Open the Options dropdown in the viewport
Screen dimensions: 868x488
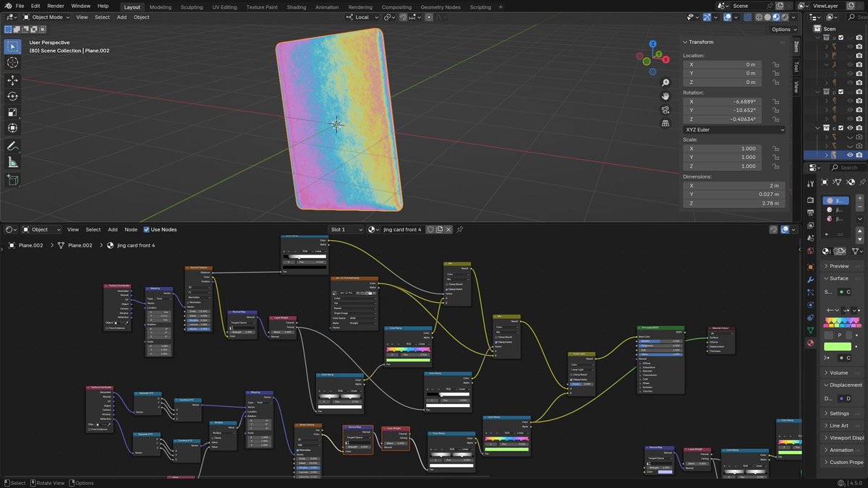pos(784,30)
